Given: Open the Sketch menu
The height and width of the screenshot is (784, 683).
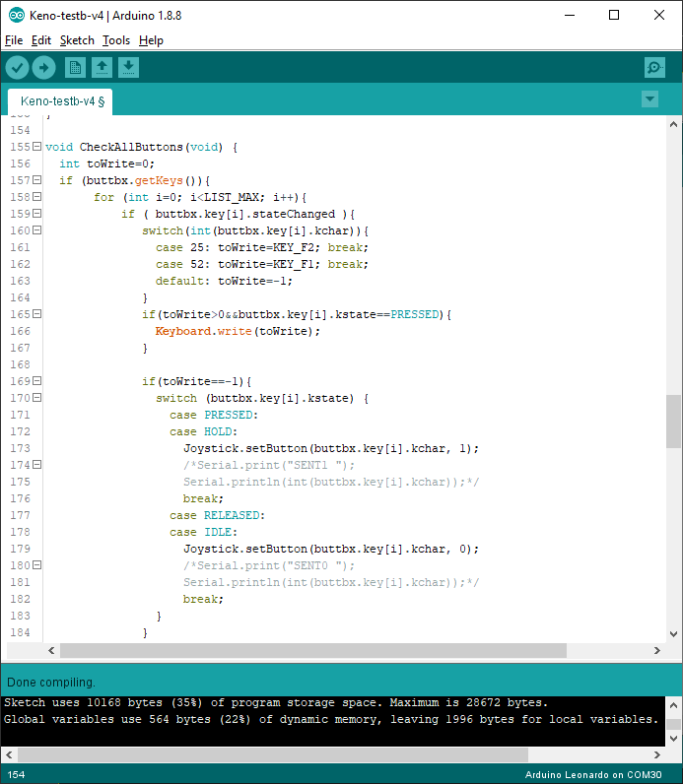Looking at the screenshot, I should [x=77, y=40].
